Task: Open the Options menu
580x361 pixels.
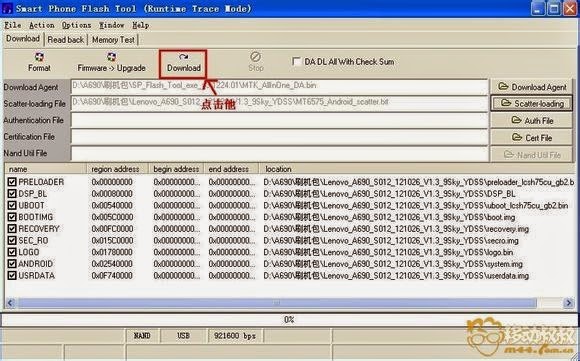Action: click(x=76, y=25)
